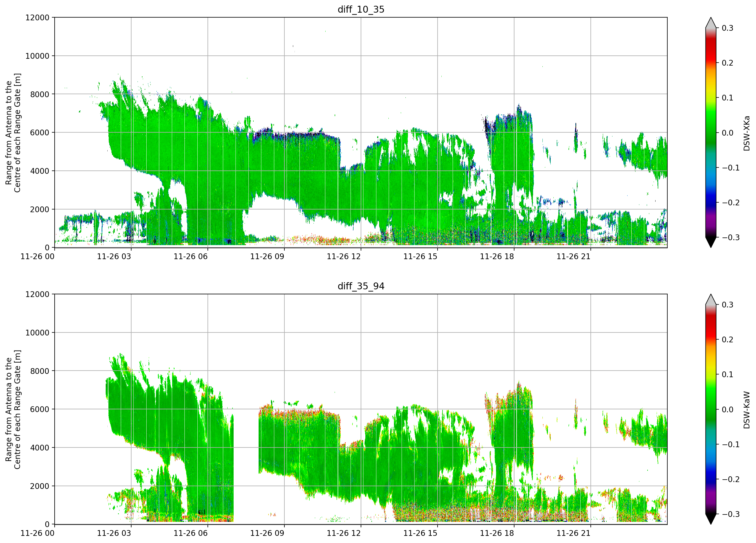Click the y-axis range label of the diff_10_35 plot
This screenshot has height=543, width=756.
pos(13,133)
